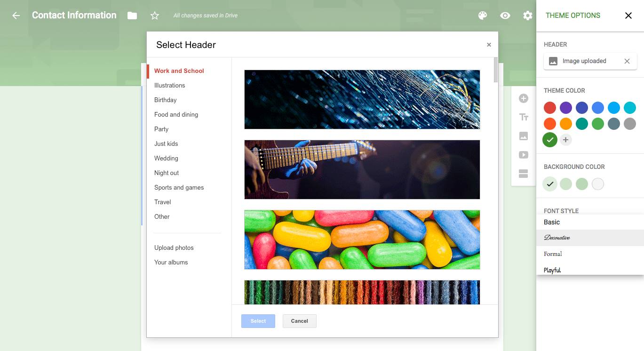Star the Contact Information form
Image resolution: width=644 pixels, height=351 pixels.
154,16
